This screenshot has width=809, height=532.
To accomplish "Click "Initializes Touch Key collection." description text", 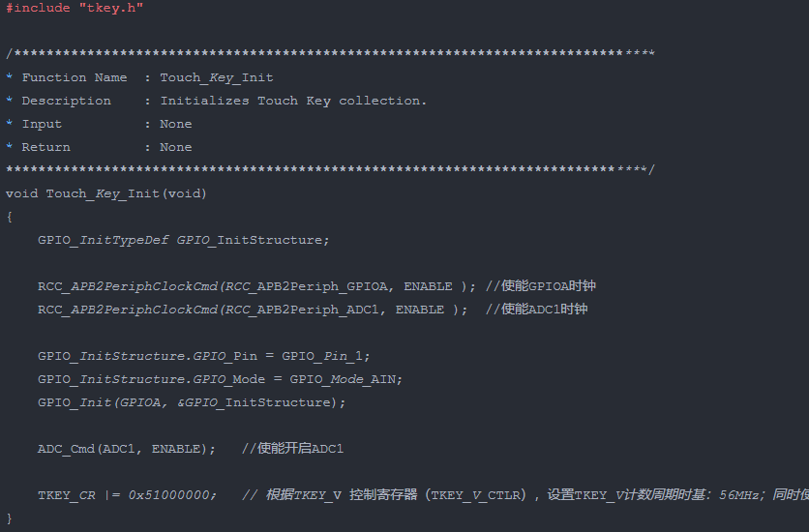I will click(x=293, y=101).
